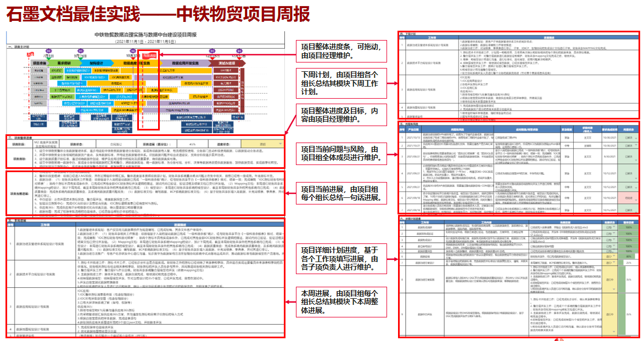The height and width of the screenshot is (341, 644).
Task: Click the slide title 石墨文档最佳实践——中铁物贸项目周报
Action: [158, 14]
